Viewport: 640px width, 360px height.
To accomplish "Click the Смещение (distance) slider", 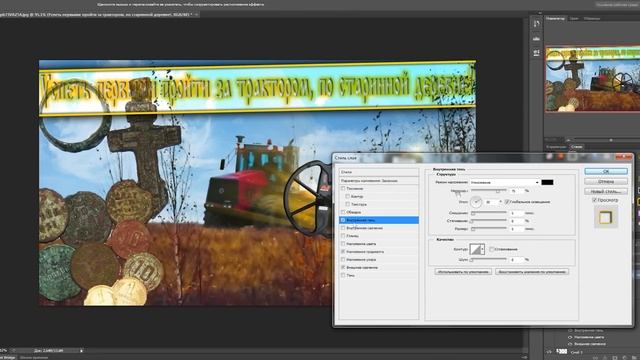I will tap(489, 213).
